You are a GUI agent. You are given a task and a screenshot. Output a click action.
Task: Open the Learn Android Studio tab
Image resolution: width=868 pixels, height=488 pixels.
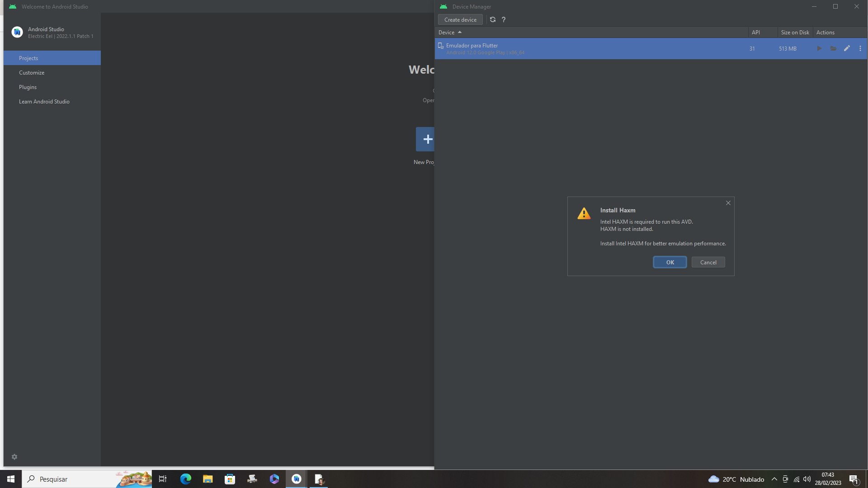52,101
